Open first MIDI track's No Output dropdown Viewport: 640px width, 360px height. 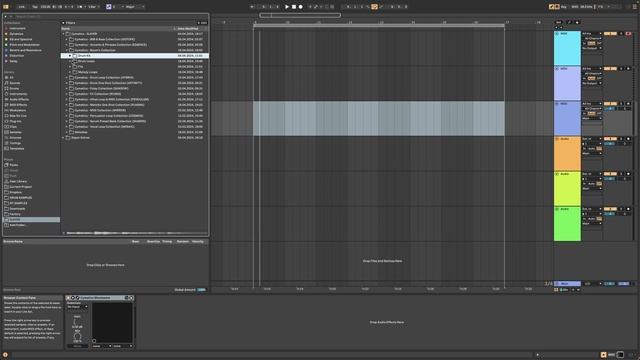pos(592,48)
